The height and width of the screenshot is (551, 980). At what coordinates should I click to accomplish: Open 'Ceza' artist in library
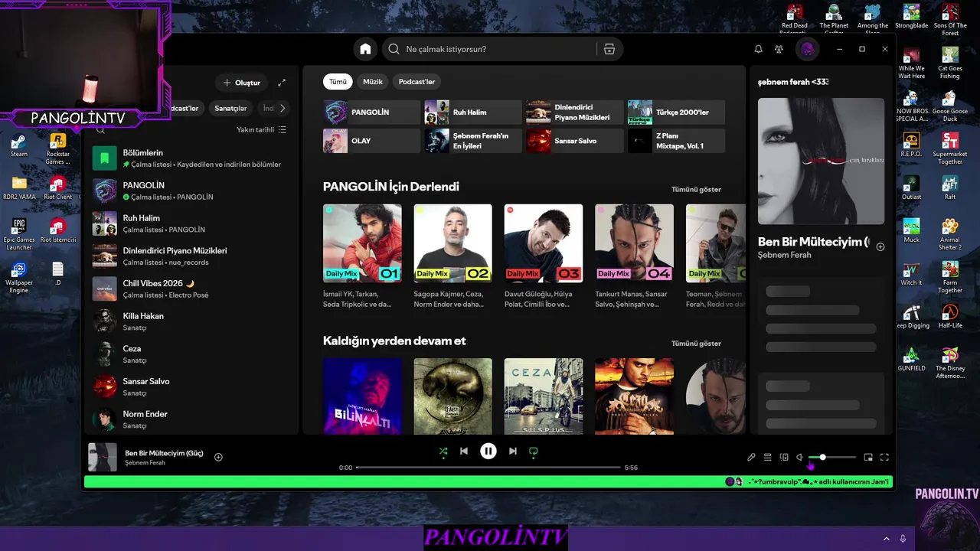pos(191,354)
